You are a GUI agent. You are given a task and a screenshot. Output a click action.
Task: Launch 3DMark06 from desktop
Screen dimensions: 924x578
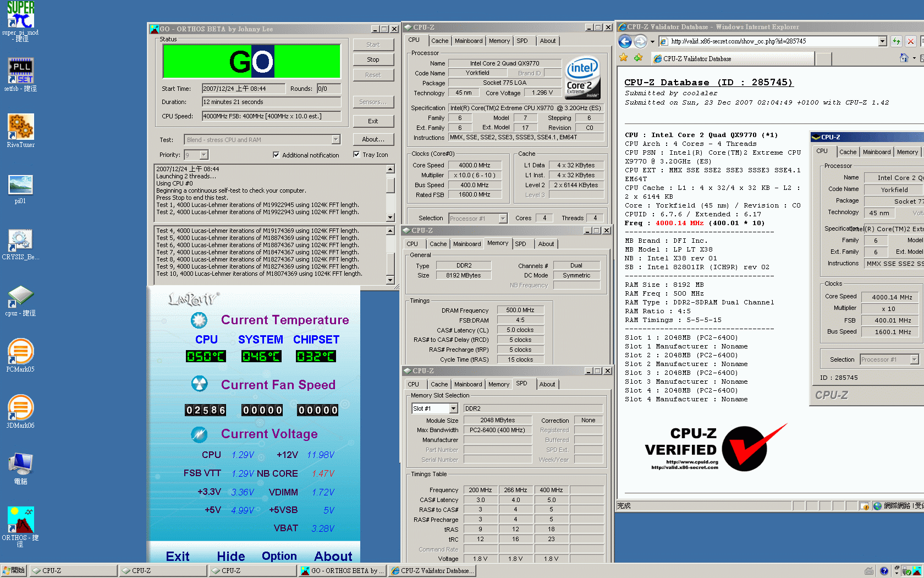[20, 412]
